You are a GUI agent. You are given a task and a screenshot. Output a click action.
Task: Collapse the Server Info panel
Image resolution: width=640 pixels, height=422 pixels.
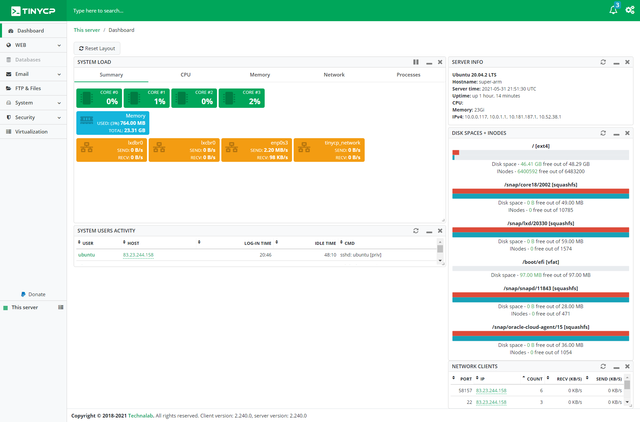[616, 62]
